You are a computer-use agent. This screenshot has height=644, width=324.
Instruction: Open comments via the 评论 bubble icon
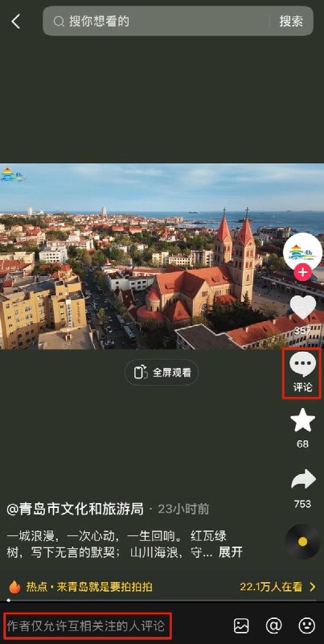click(302, 365)
